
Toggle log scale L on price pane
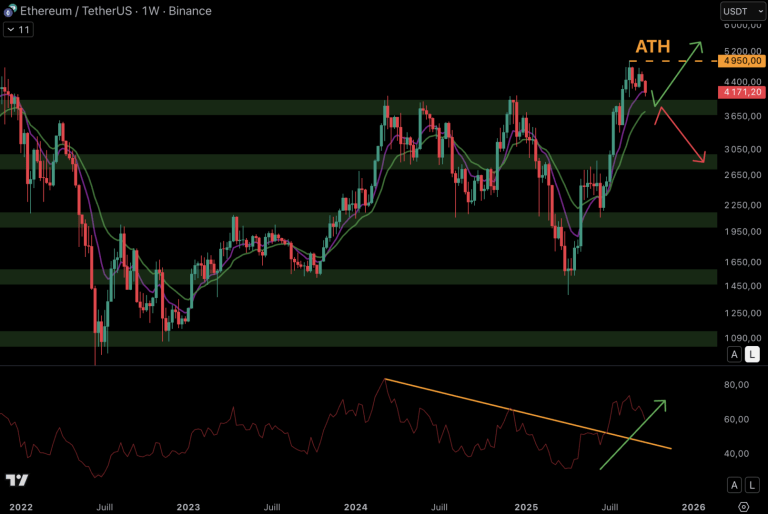(752, 354)
